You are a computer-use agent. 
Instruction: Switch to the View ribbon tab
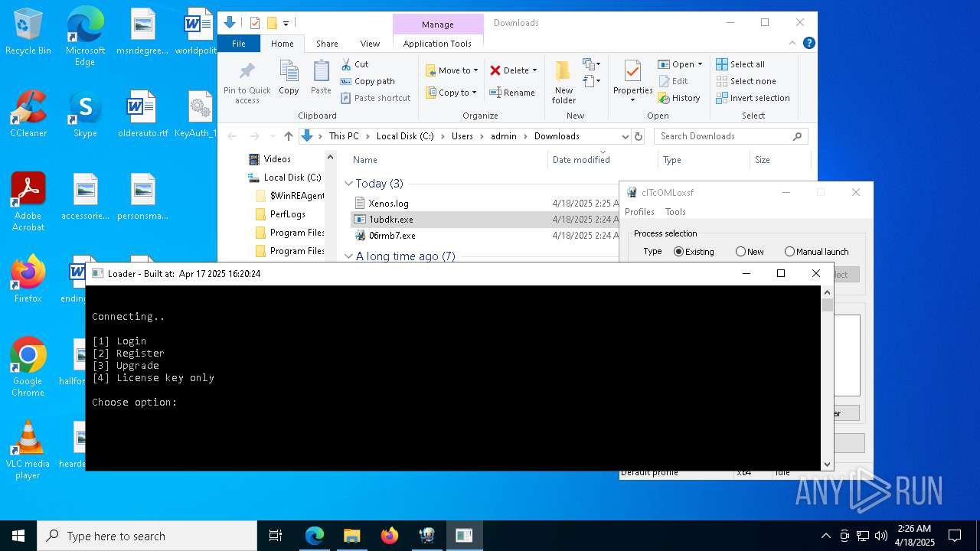pyautogui.click(x=370, y=44)
